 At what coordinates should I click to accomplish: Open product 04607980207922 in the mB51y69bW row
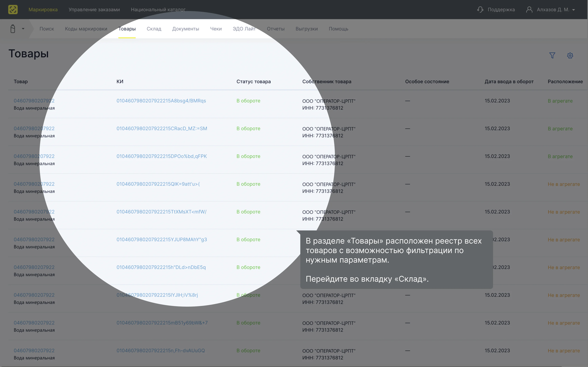point(34,323)
